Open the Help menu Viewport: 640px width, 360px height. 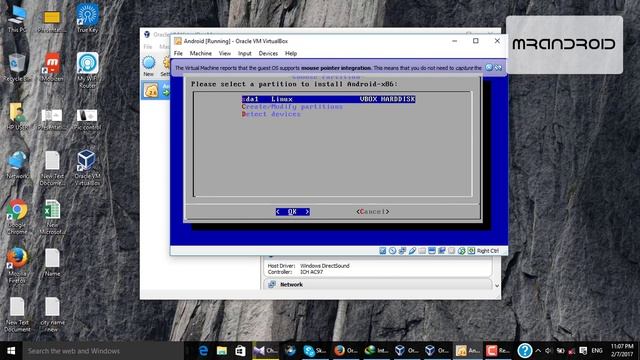291,53
